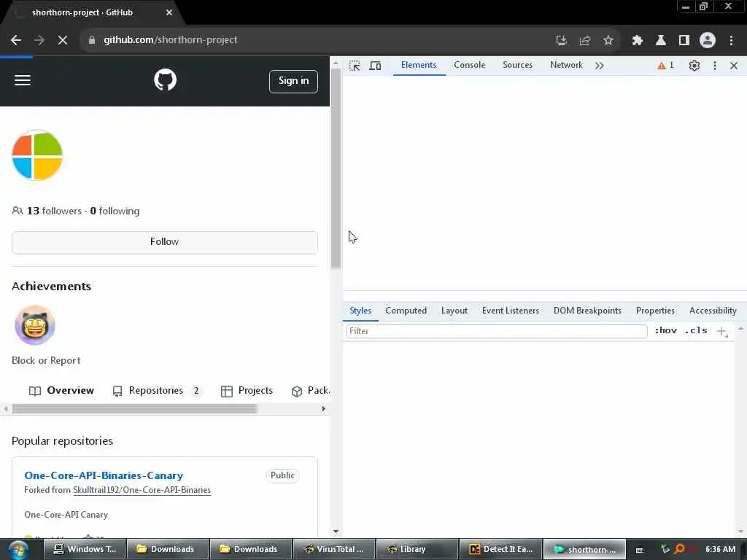This screenshot has height=560, width=747.
Task: Activate the DevTools inspect element picker
Action: 355,66
